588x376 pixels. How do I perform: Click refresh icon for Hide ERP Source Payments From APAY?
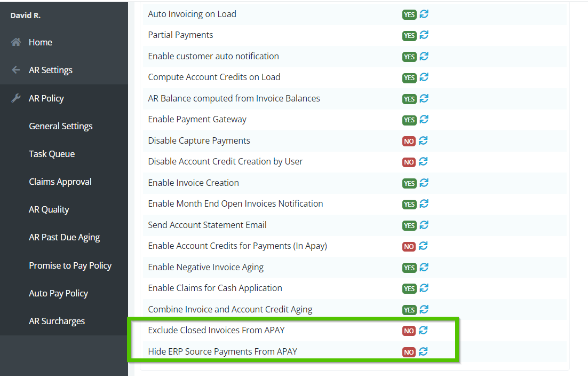pyautogui.click(x=423, y=352)
